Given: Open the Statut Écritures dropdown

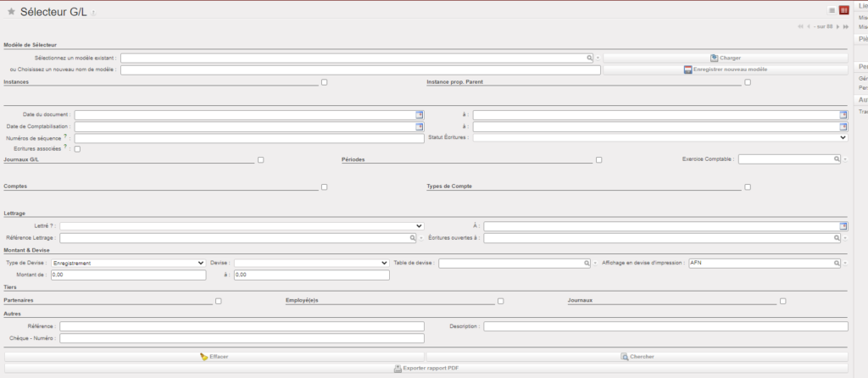Looking at the screenshot, I should pos(660,137).
